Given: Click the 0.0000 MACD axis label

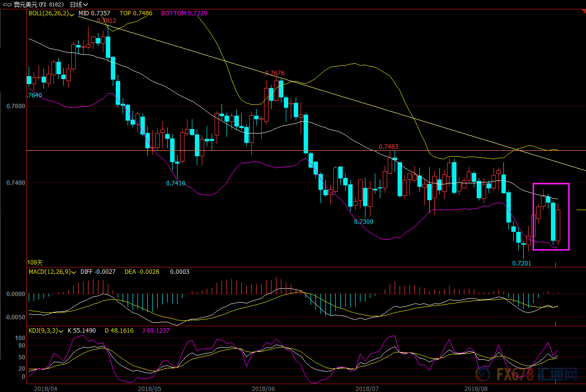Looking at the screenshot, I should click(16, 294).
